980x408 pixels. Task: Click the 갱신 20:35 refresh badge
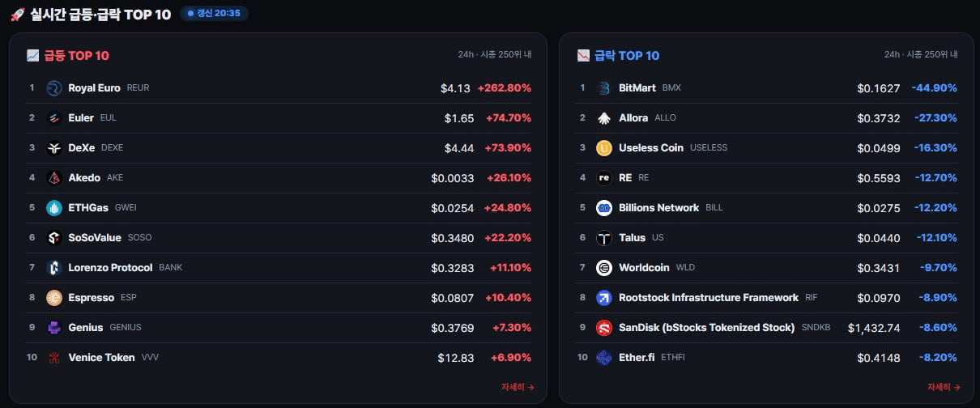[x=214, y=14]
